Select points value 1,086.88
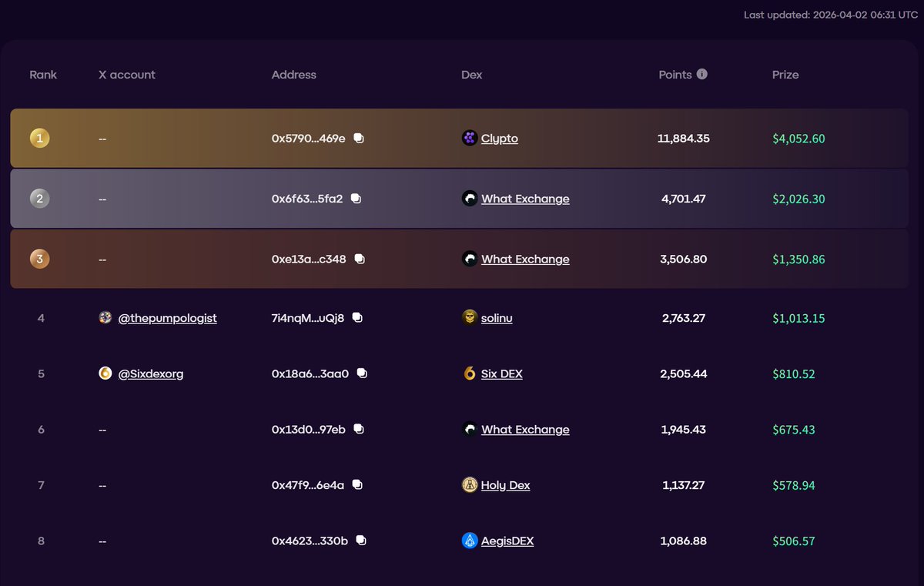The width and height of the screenshot is (924, 586). (x=684, y=541)
